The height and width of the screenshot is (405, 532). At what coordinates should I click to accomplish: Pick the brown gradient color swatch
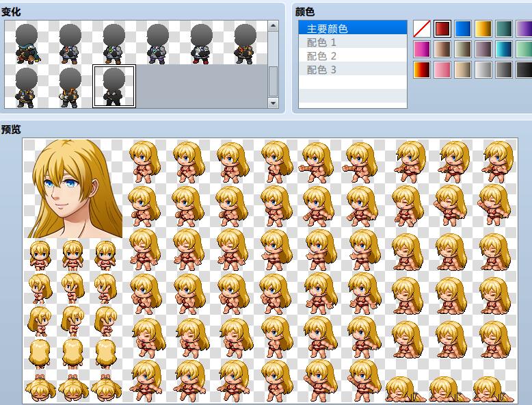442,49
